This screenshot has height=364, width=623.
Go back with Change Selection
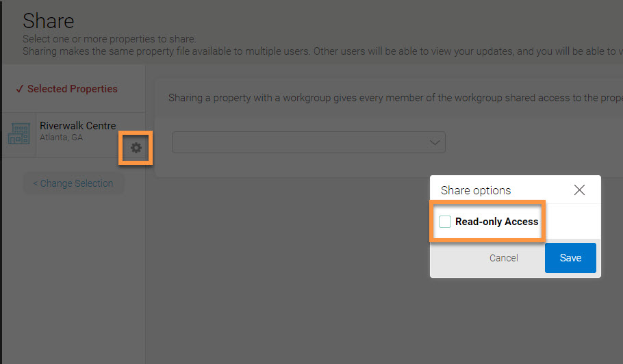pyautogui.click(x=73, y=183)
